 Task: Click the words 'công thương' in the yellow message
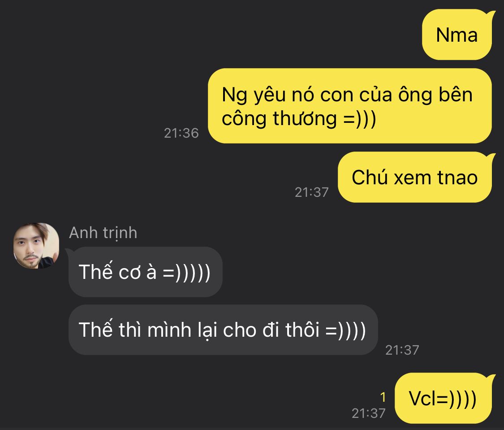tap(279, 118)
